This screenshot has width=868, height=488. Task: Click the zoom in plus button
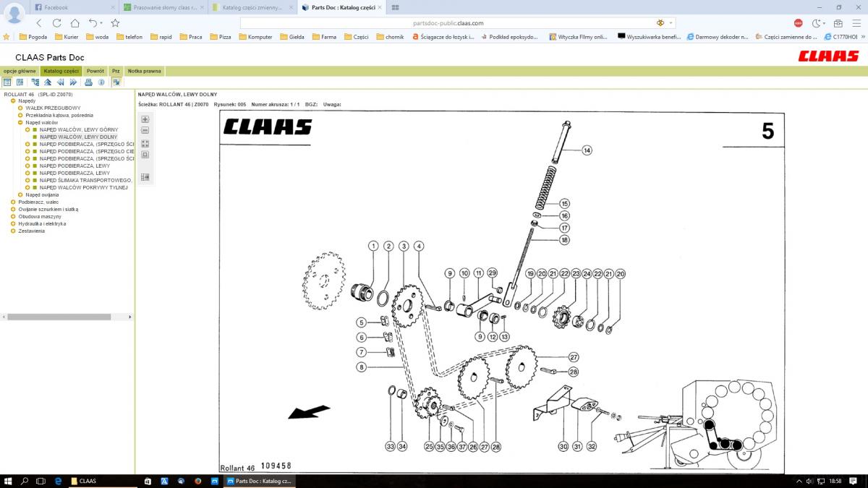(145, 119)
